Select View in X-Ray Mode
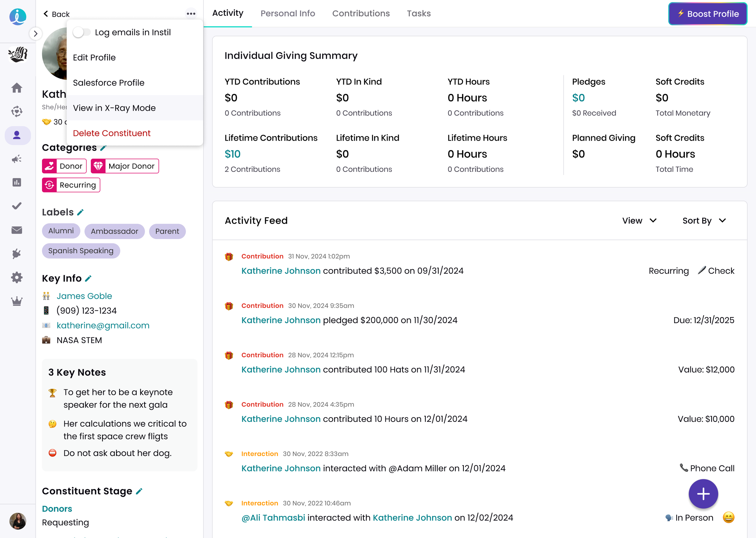This screenshot has height=538, width=756. [x=114, y=108]
